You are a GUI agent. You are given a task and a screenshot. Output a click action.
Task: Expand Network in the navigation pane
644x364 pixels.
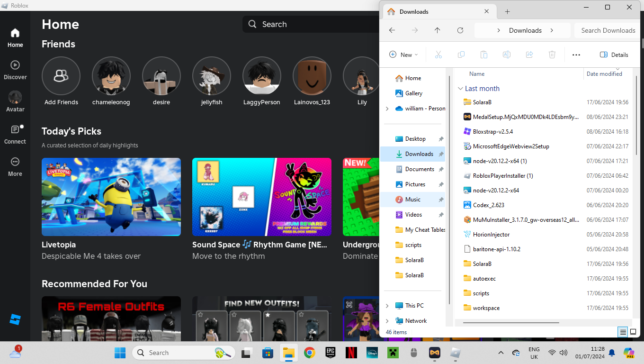387,321
